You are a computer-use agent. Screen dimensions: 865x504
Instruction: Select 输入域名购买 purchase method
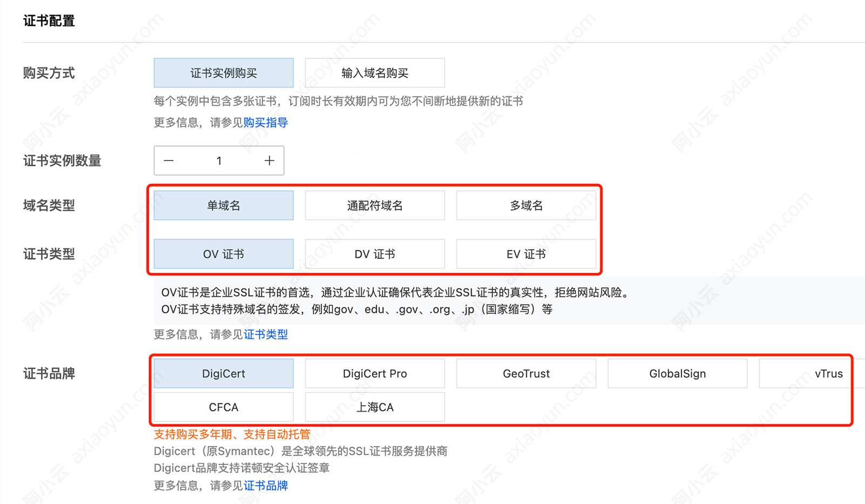(375, 73)
